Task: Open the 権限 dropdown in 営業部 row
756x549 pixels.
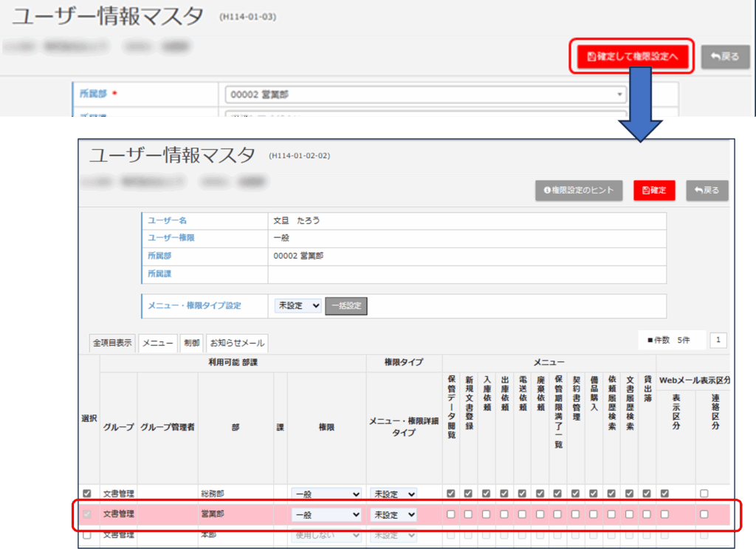Action: [326, 514]
